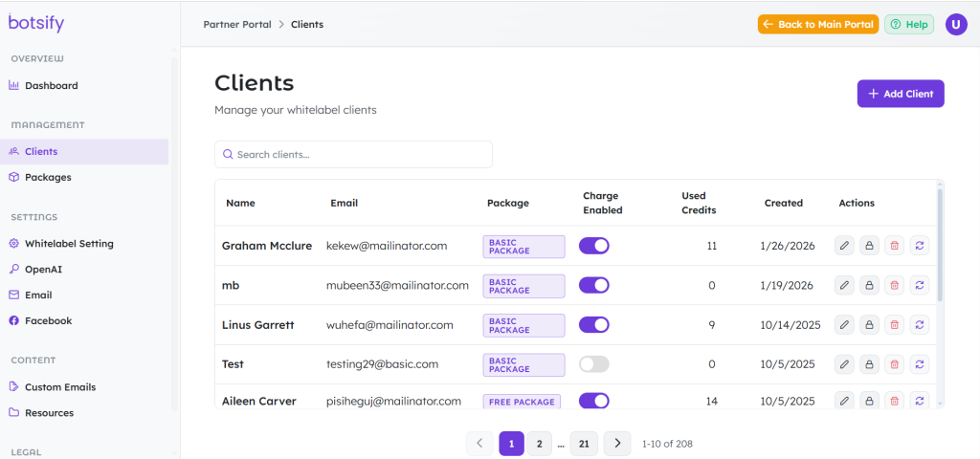Image resolution: width=980 pixels, height=459 pixels.
Task: Disable charge toggle for Graham Mcclure
Action: click(x=593, y=246)
